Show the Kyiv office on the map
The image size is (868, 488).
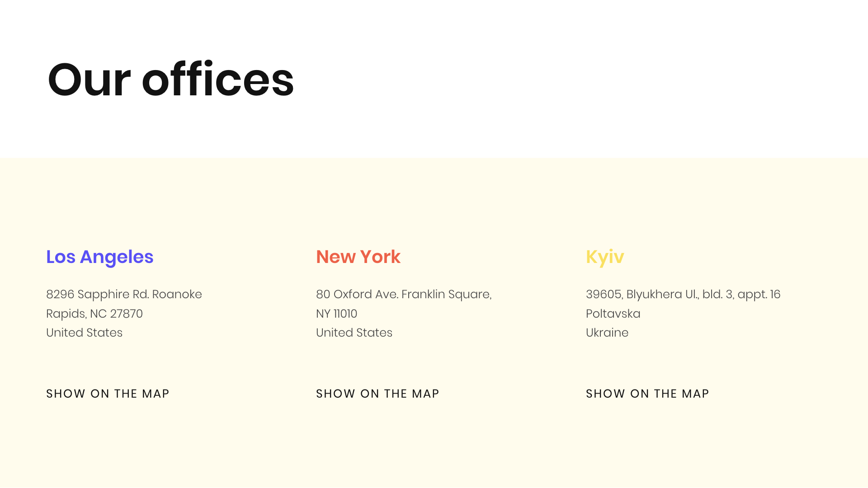pyautogui.click(x=647, y=394)
